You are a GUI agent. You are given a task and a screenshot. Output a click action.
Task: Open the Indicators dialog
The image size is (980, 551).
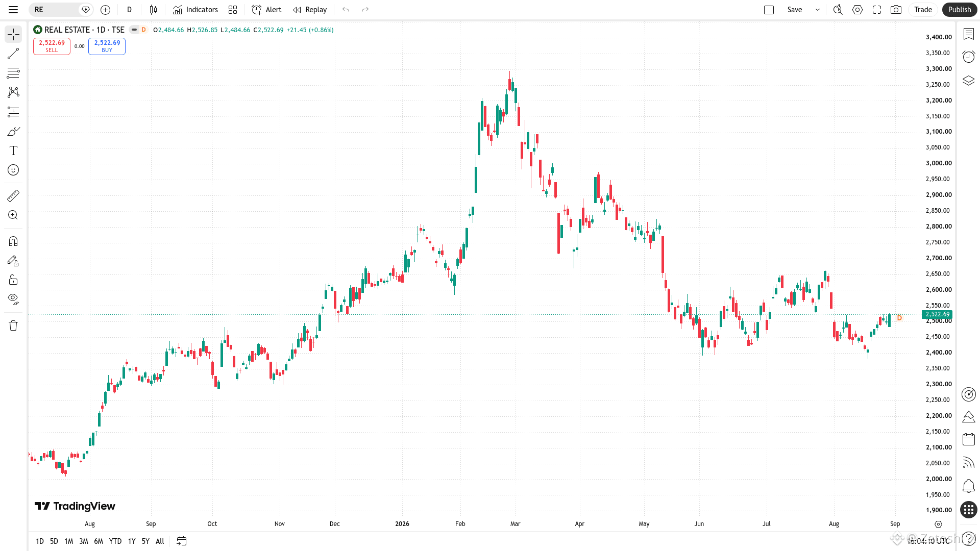(195, 10)
